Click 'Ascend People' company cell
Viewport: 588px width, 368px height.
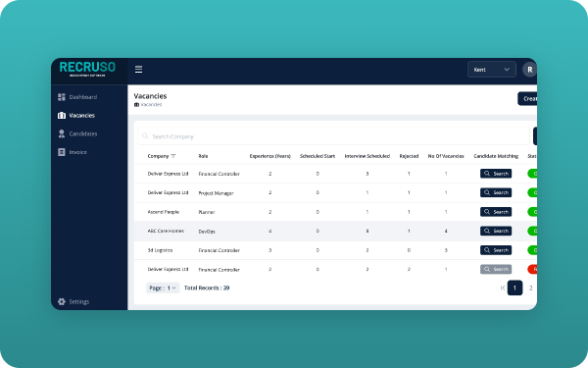[163, 212]
